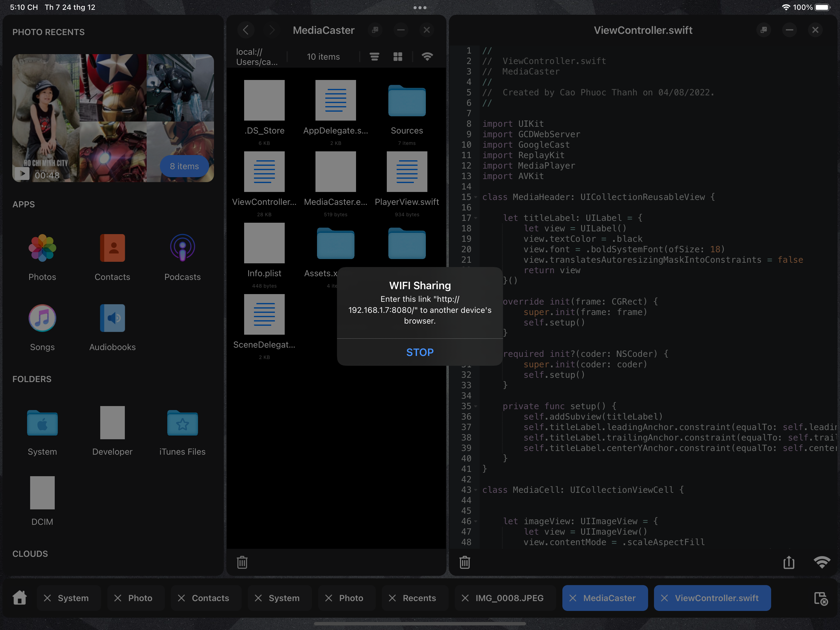Viewport: 840px width, 630px height.
Task: Switch MediaCaster to list view
Action: tap(374, 57)
